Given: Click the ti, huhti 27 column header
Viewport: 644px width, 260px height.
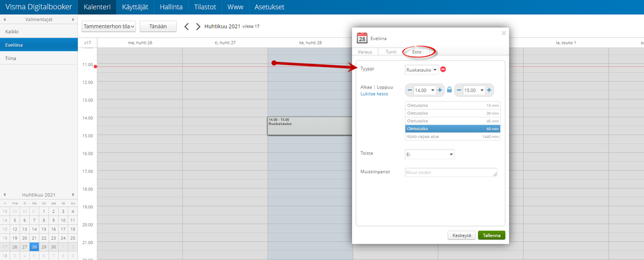Looking at the screenshot, I should click(x=225, y=43).
